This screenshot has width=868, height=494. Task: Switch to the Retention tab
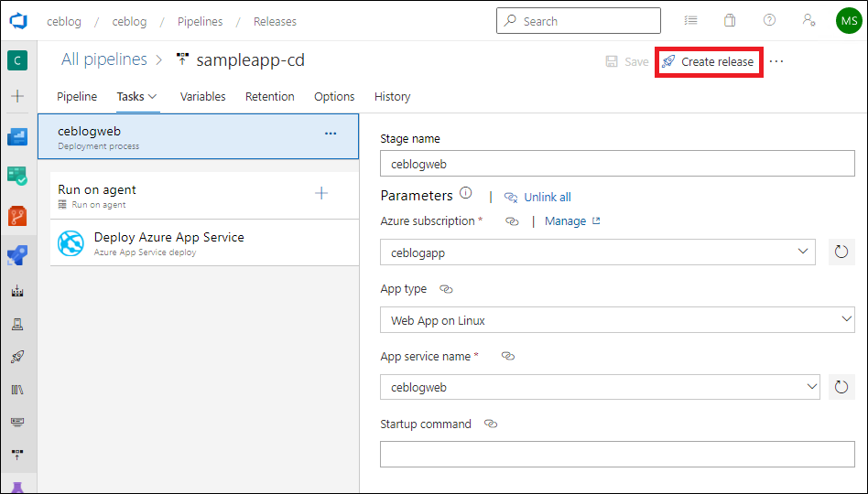click(x=269, y=96)
